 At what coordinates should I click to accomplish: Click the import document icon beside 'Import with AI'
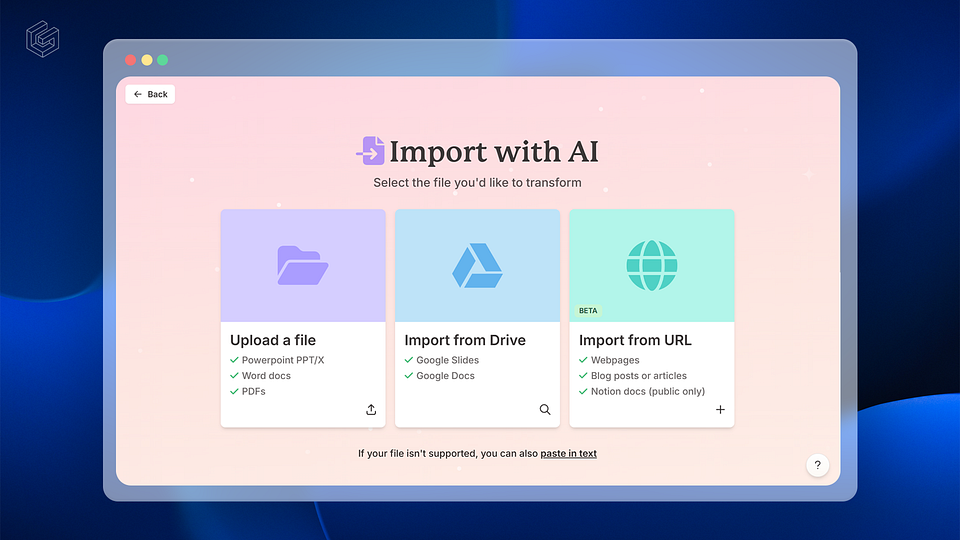371,151
